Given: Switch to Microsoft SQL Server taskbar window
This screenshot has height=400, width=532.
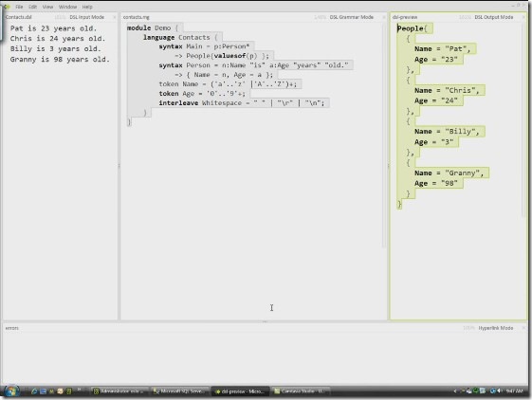Looking at the screenshot, I should 180,391.
